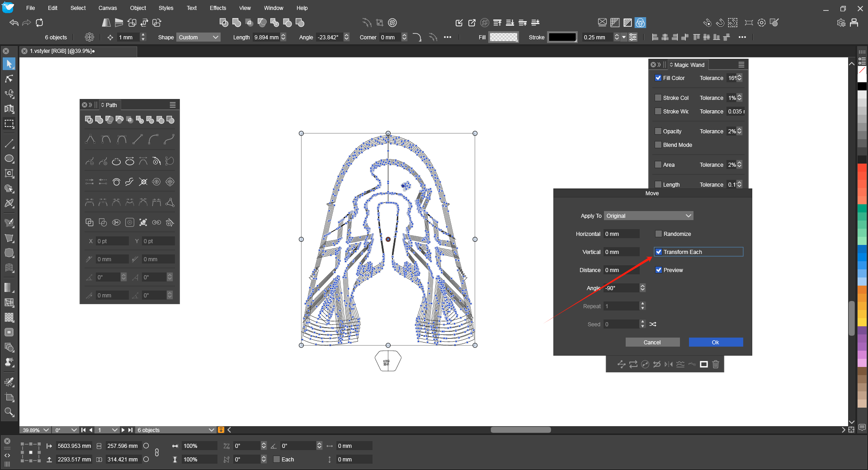Select the rectangular marquee tool

pyautogui.click(x=9, y=124)
